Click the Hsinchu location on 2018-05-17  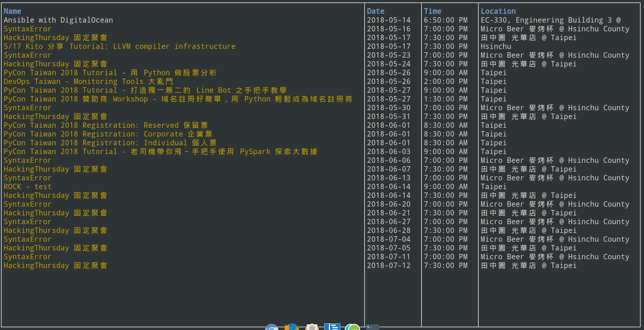coord(496,47)
